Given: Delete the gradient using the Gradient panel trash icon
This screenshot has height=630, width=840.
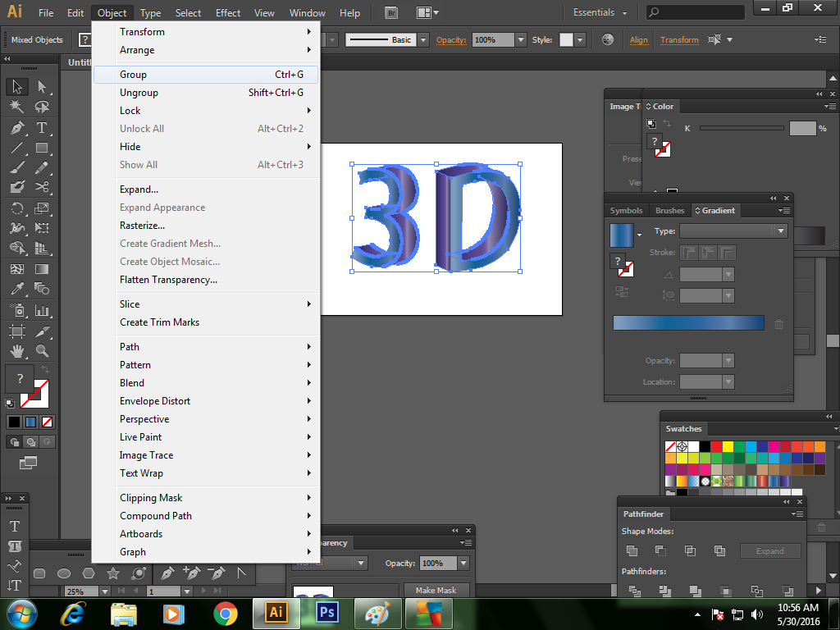Looking at the screenshot, I should click(778, 323).
